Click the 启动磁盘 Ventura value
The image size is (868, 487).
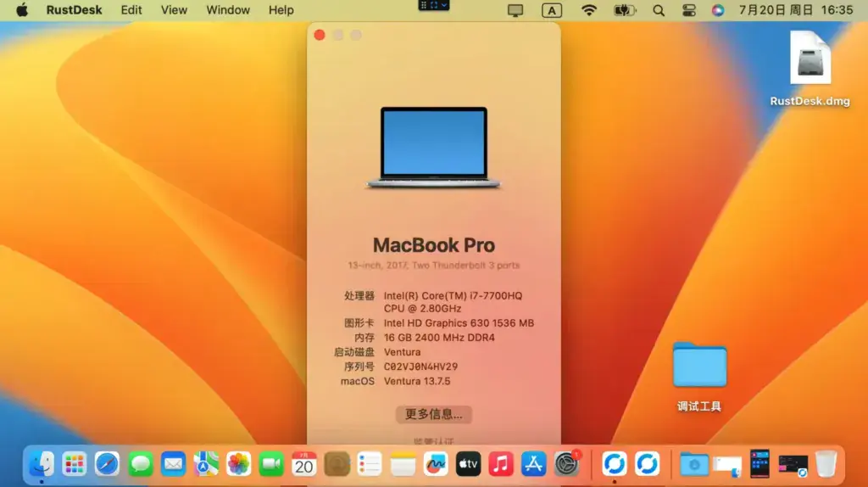coord(402,352)
